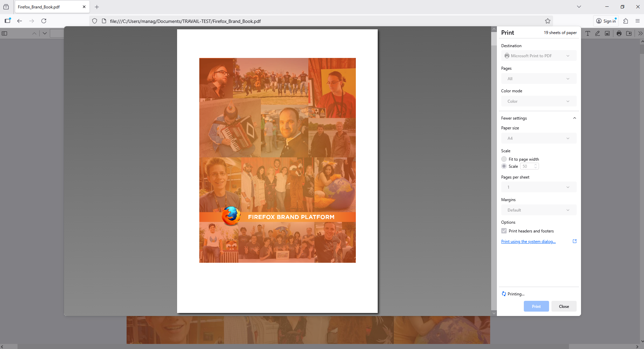Open the Destination printer dropdown
Screen dimensions: 644x349
pyautogui.click(x=539, y=56)
